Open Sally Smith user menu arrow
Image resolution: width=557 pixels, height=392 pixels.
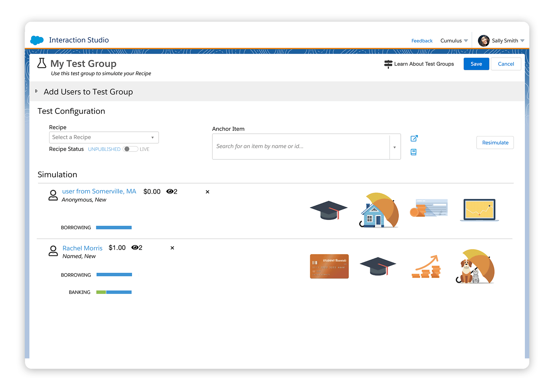(x=522, y=41)
